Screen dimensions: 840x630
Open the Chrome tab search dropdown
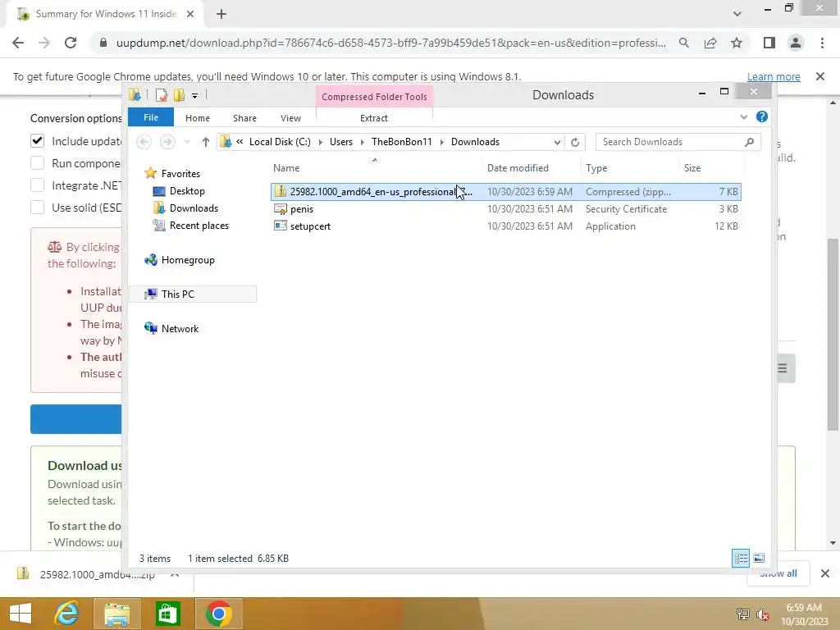[737, 14]
